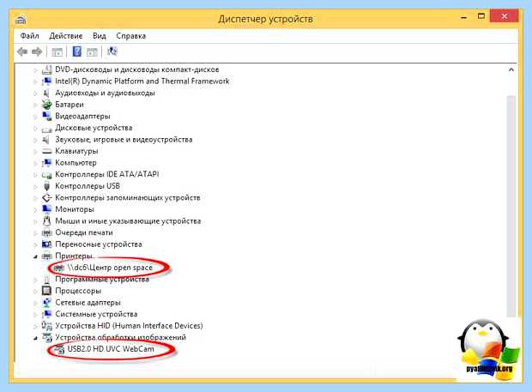
Task: Expand the DVD-дисководы category
Action: [x=35, y=70]
